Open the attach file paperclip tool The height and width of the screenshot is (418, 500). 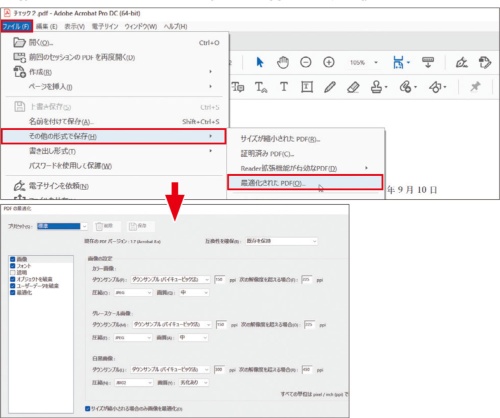[405, 87]
